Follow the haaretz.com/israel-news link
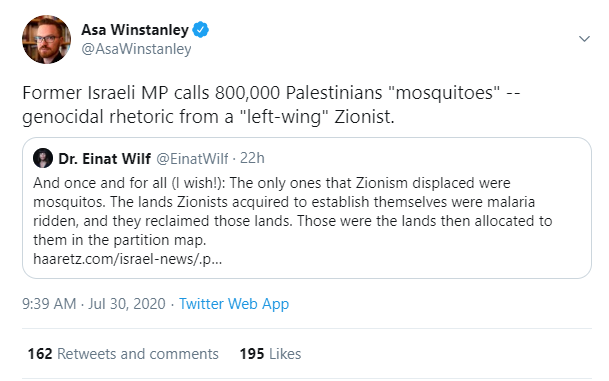 [127, 259]
